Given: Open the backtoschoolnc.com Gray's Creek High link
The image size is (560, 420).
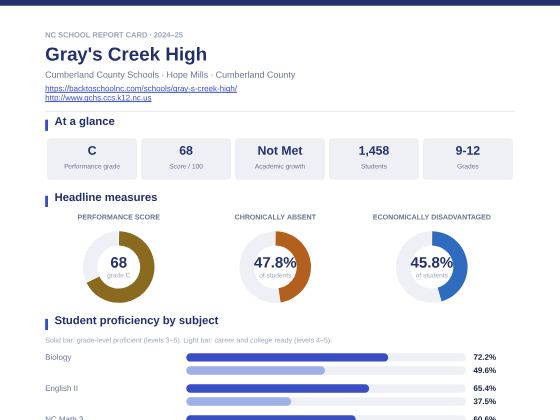Looking at the screenshot, I should tap(141, 88).
